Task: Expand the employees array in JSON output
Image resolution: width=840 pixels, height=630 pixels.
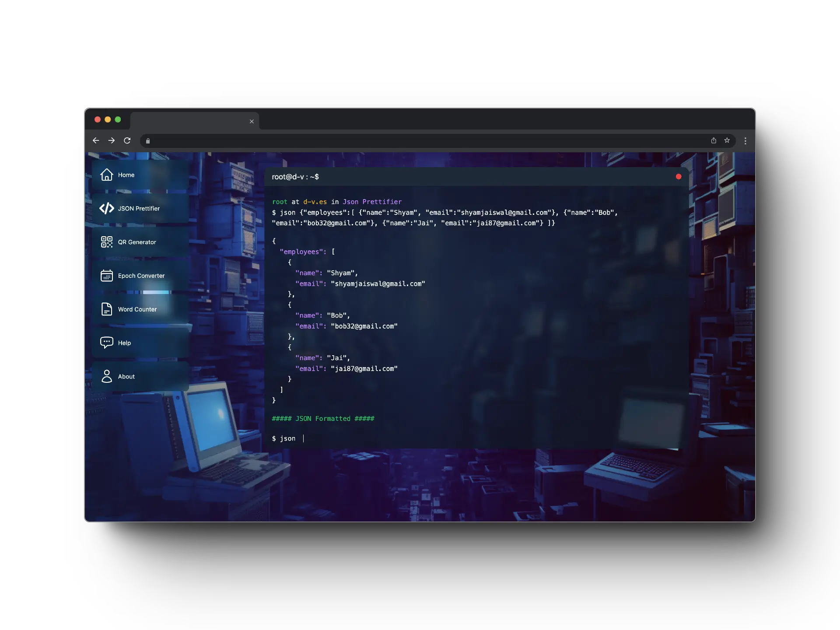Action: click(x=332, y=252)
